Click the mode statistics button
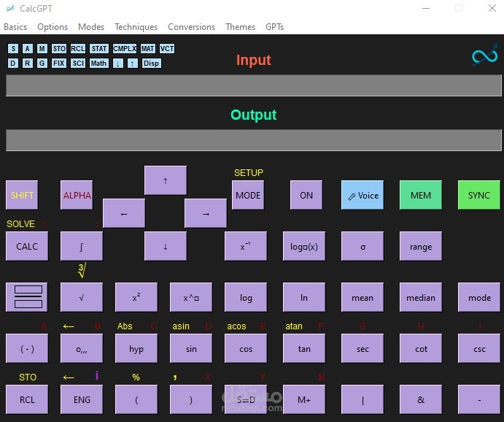 (479, 297)
